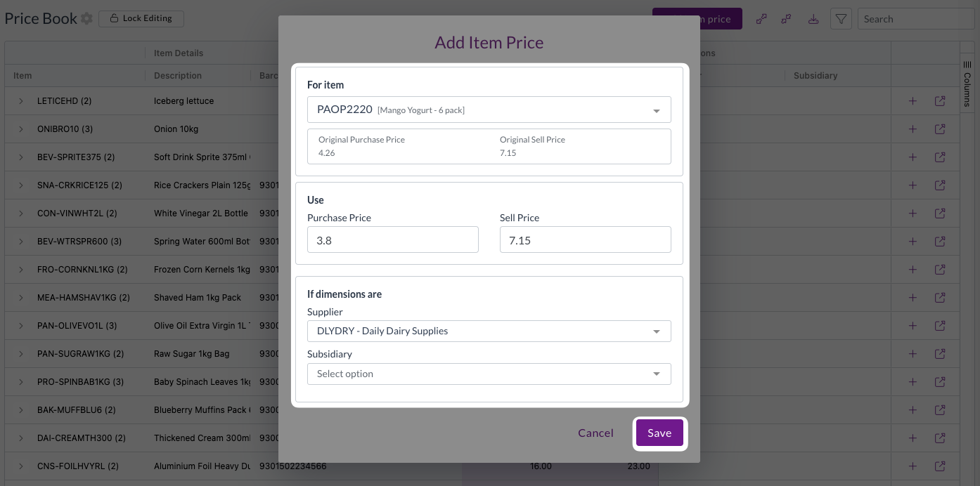Open the For item dropdown PAOP2220
This screenshot has height=486, width=980.
pos(489,110)
